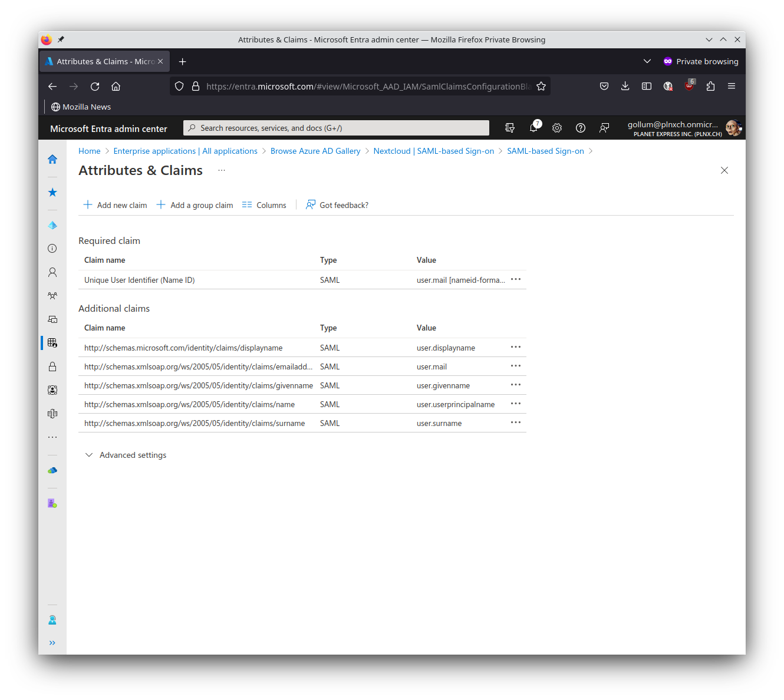Screen dimensions: 784x700
Task: Add a new claim
Action: [x=115, y=204]
